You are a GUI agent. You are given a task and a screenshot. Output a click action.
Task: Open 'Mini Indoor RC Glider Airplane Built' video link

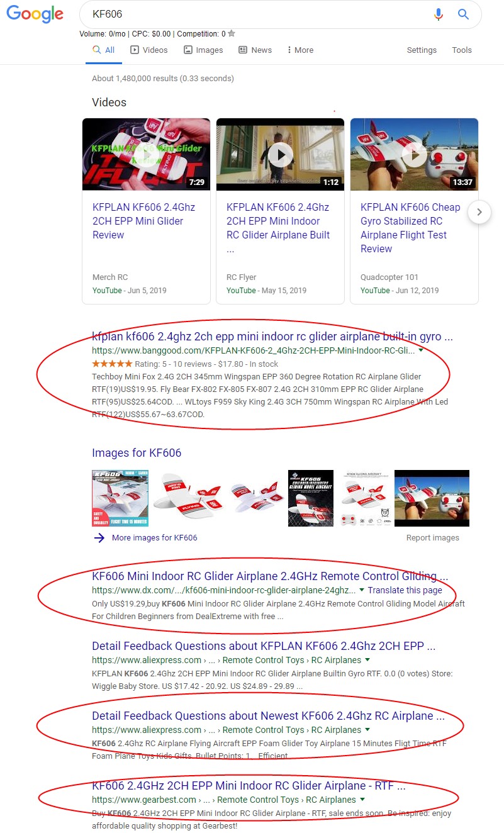pos(278,228)
